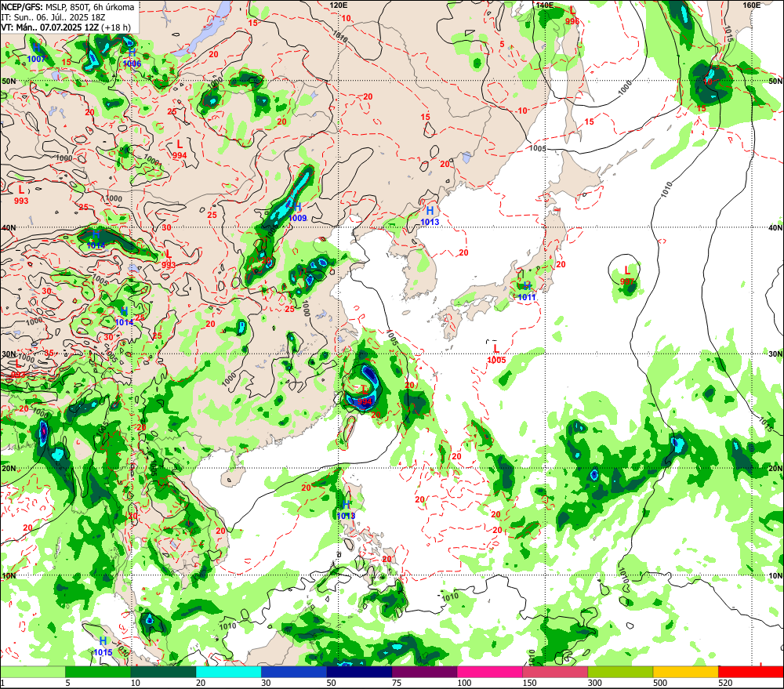Viewport: 784px width, 689px height.
Task: Click the H 1013 high marker over Korea
Action: pos(430,216)
